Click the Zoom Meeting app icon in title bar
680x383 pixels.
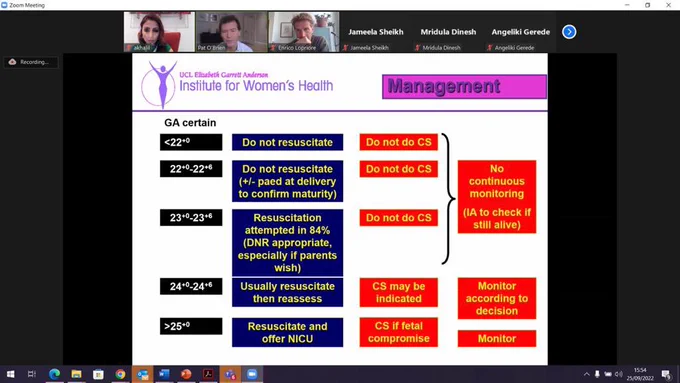point(4,5)
